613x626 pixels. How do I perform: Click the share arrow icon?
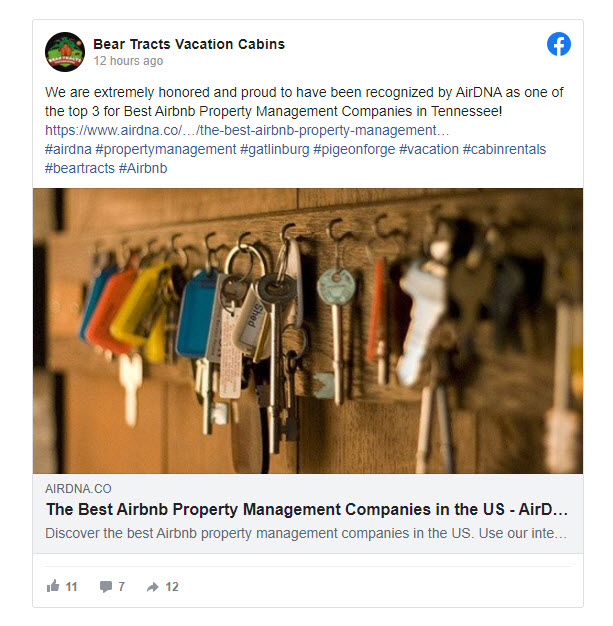click(153, 586)
